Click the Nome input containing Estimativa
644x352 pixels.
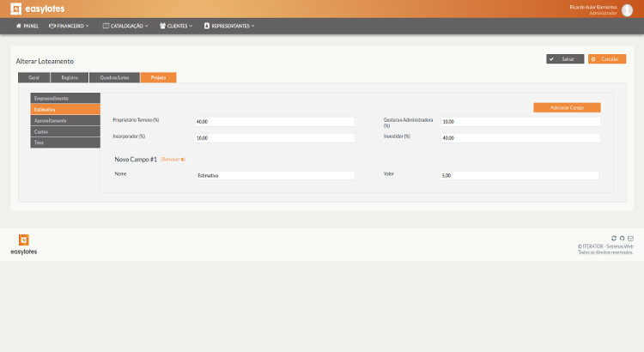pyautogui.click(x=275, y=175)
